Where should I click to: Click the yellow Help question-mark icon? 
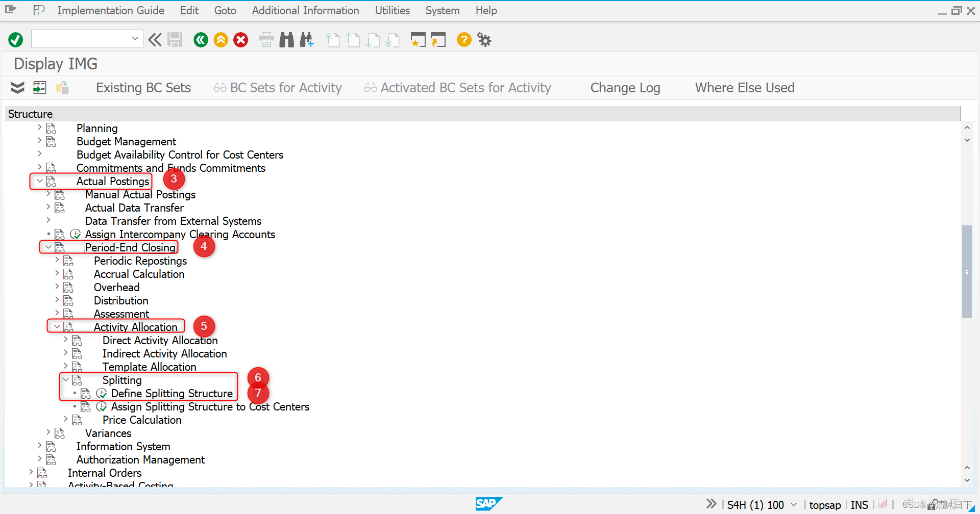click(x=464, y=39)
